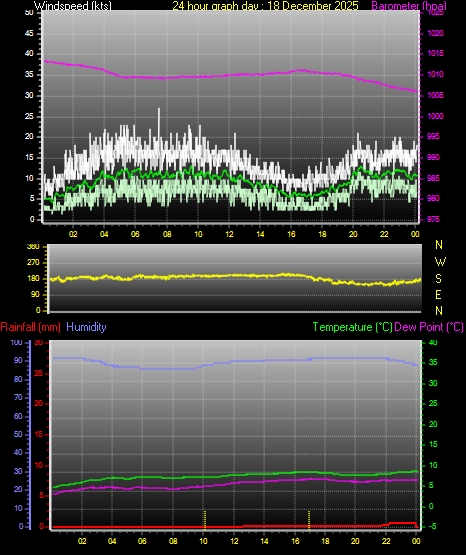
Task: Click the Windspeed (kts) axis title
Action: pyautogui.click(x=73, y=5)
